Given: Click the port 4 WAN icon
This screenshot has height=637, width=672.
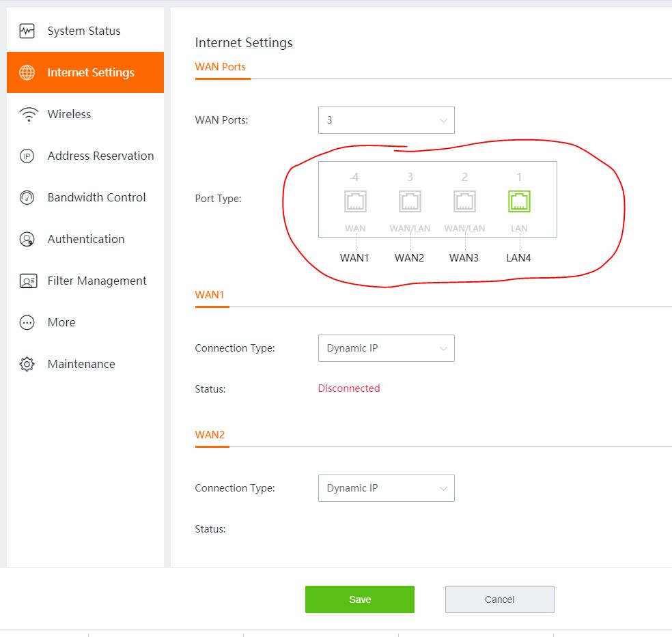Looking at the screenshot, I should [x=355, y=201].
